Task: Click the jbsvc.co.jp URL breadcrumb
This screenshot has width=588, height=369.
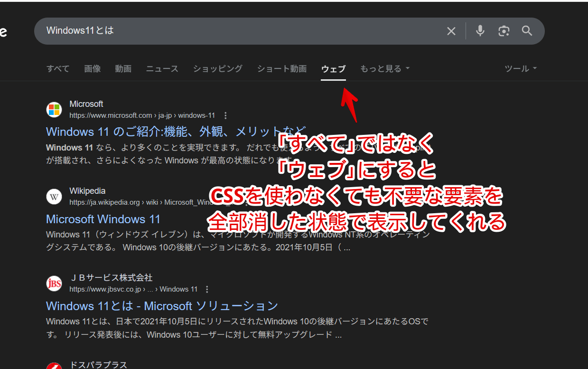Action: pos(133,289)
